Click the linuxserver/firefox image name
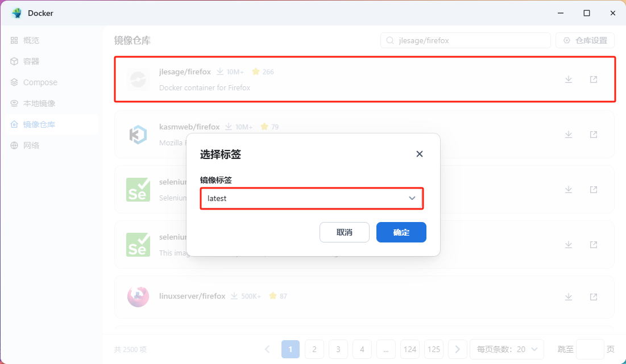Image resolution: width=626 pixels, height=364 pixels. click(x=192, y=296)
